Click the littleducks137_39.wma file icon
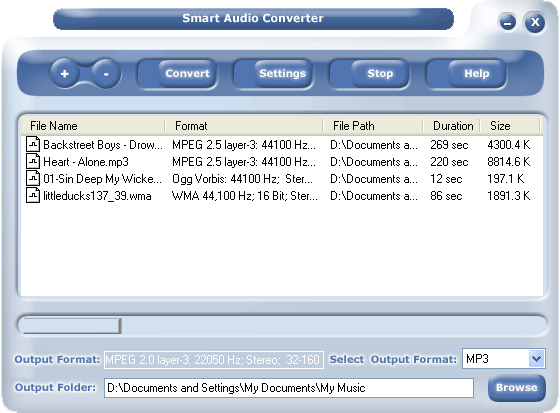Viewport: 560px width, 413px height. tap(33, 195)
